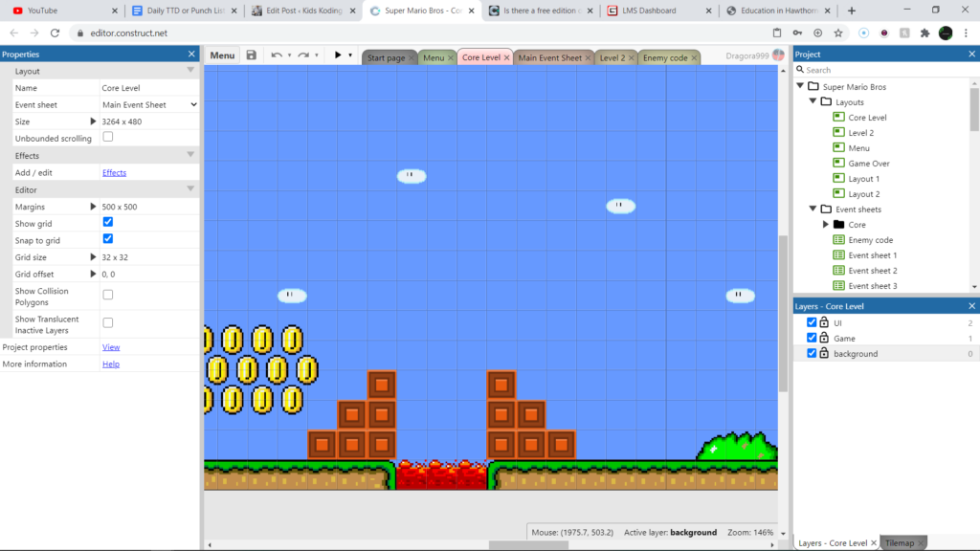Open the preview options dropdown arrow
Viewport: 980px width, 551px height.
click(350, 55)
